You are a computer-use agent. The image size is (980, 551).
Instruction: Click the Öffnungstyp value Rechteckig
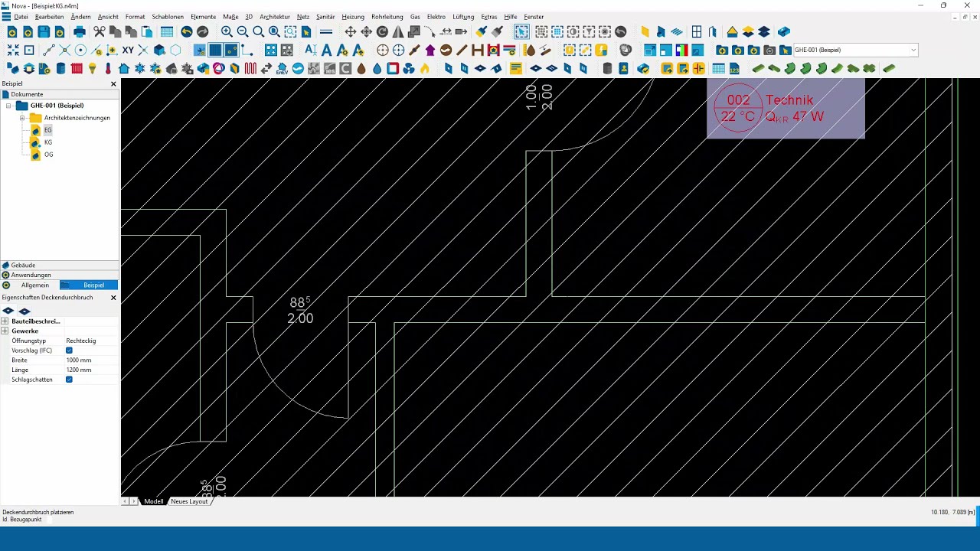[x=91, y=341]
